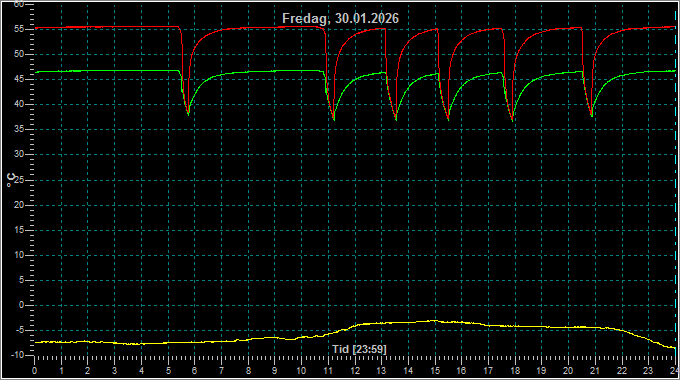
Task: Click hour 23 on the time axis
Action: tap(648, 370)
